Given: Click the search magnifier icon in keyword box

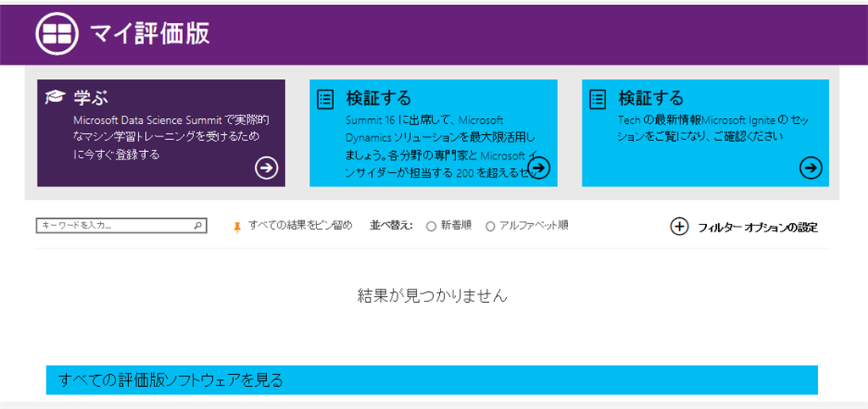Looking at the screenshot, I should (198, 226).
